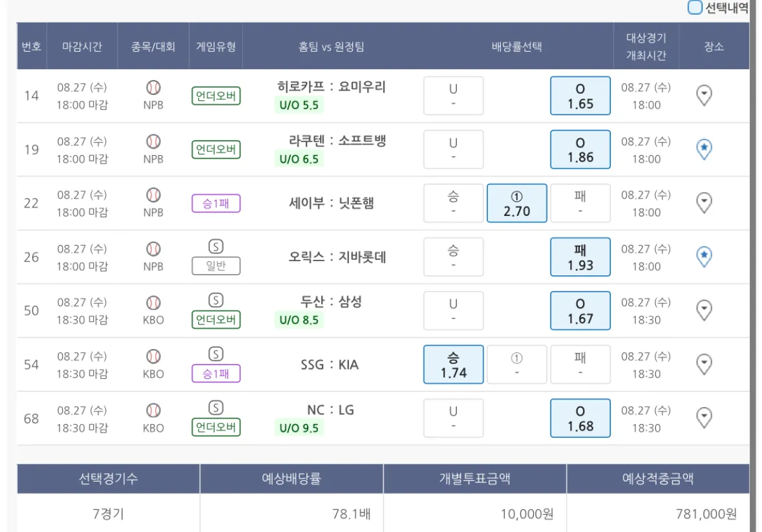Open location pin for match 54
The height and width of the screenshot is (532, 762).
704,365
